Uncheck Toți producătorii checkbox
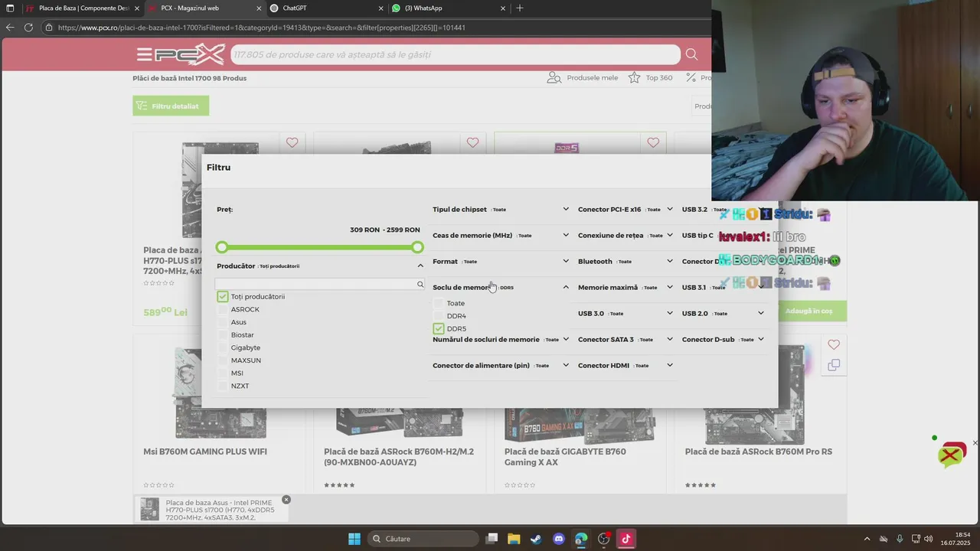Viewport: 980px width, 551px height. 223,296
